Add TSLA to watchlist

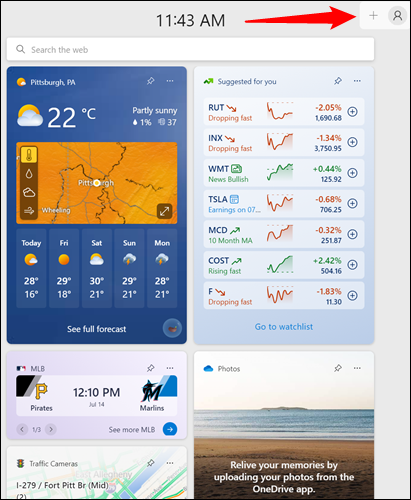pyautogui.click(x=352, y=203)
